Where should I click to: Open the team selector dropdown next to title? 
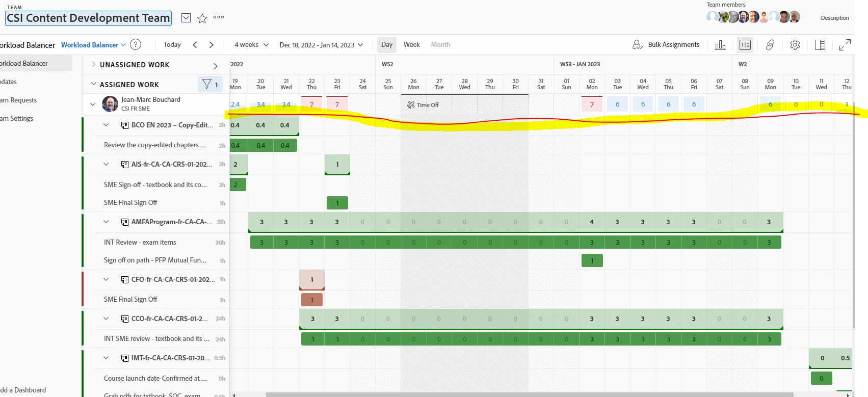click(186, 18)
